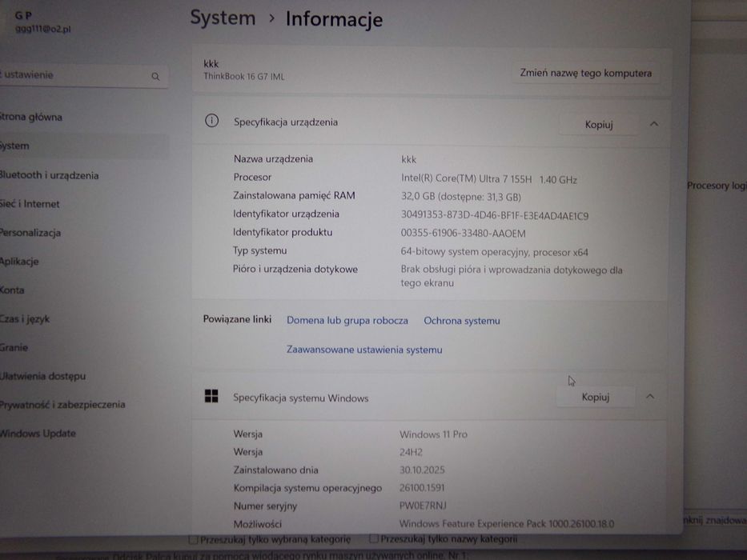Go to Strona główna in sidebar
The image size is (747, 560).
pos(83,117)
